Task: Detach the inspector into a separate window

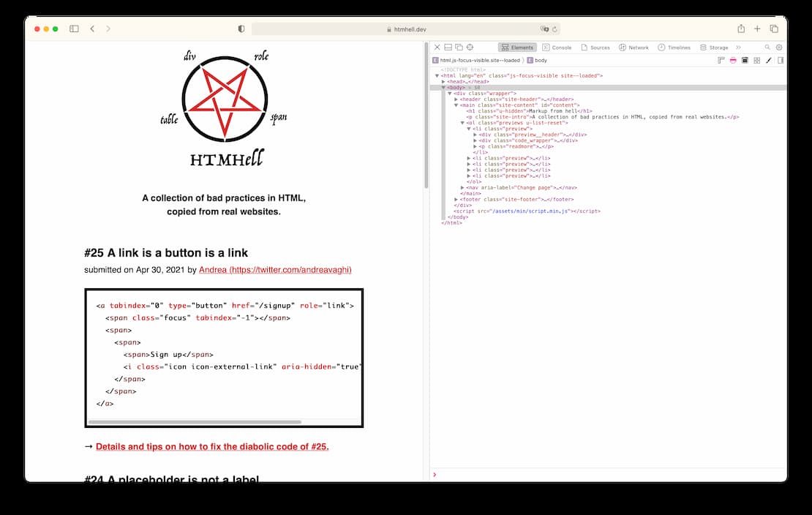Action: (x=459, y=47)
